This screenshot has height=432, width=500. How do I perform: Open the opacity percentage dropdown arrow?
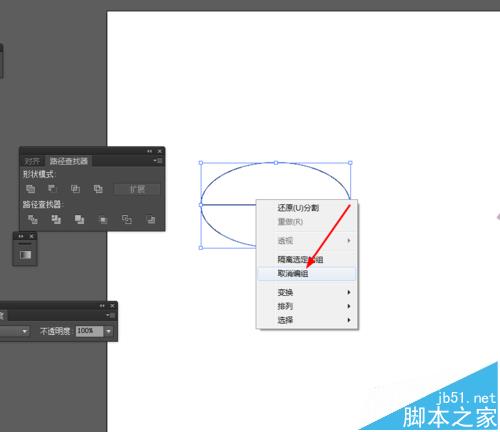point(109,331)
